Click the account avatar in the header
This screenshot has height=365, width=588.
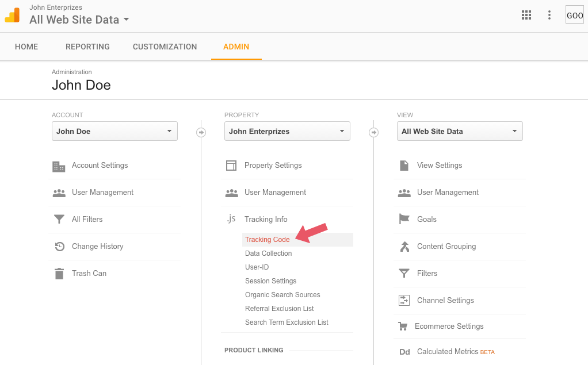pyautogui.click(x=575, y=16)
